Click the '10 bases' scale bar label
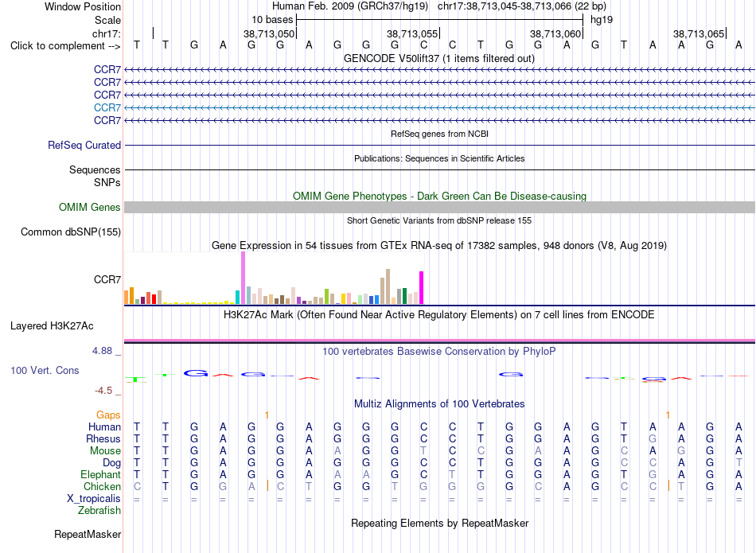The image size is (756, 553). (x=272, y=20)
